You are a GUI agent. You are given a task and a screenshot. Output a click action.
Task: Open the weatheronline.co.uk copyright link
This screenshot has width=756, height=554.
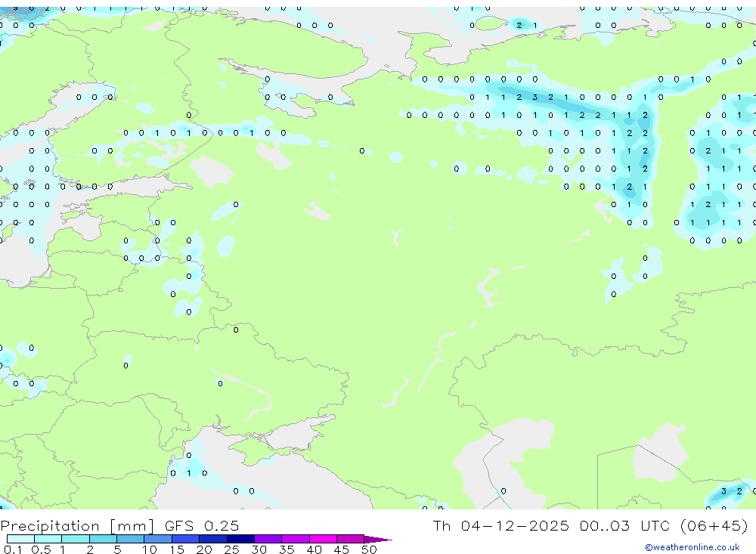coord(692,547)
